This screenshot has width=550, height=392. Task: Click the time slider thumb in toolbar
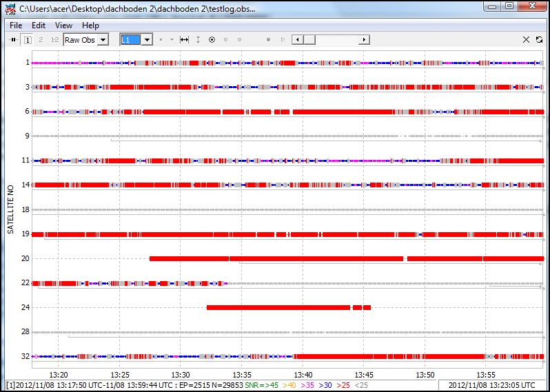[x=309, y=40]
